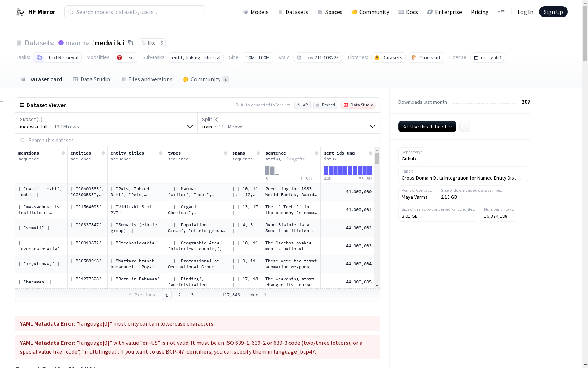Go to page 2 of dataset rows

(179, 295)
